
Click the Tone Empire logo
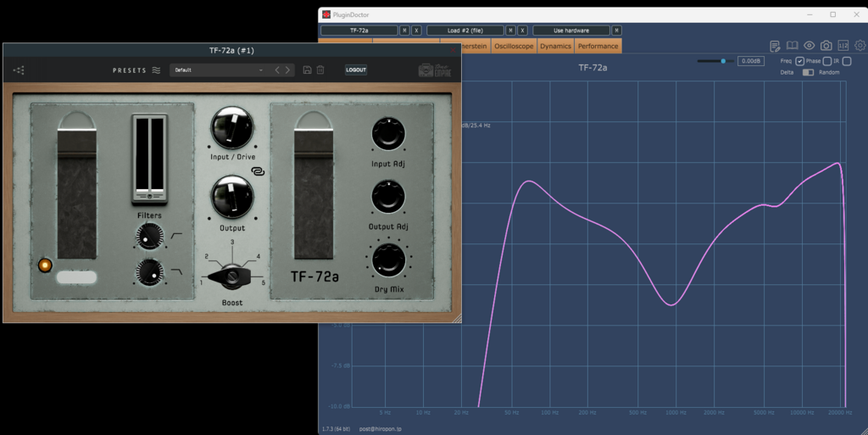coord(435,70)
